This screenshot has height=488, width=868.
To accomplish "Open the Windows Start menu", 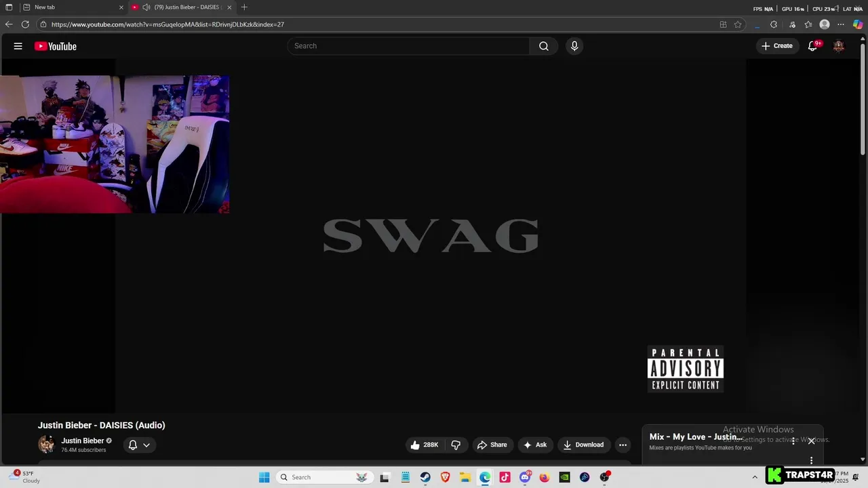I will [264, 477].
